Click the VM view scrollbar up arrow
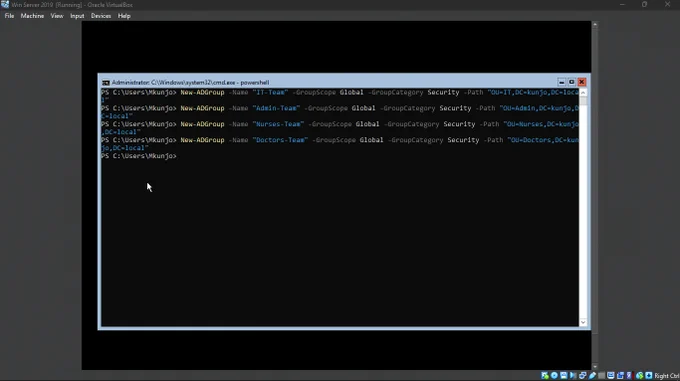 595,25
